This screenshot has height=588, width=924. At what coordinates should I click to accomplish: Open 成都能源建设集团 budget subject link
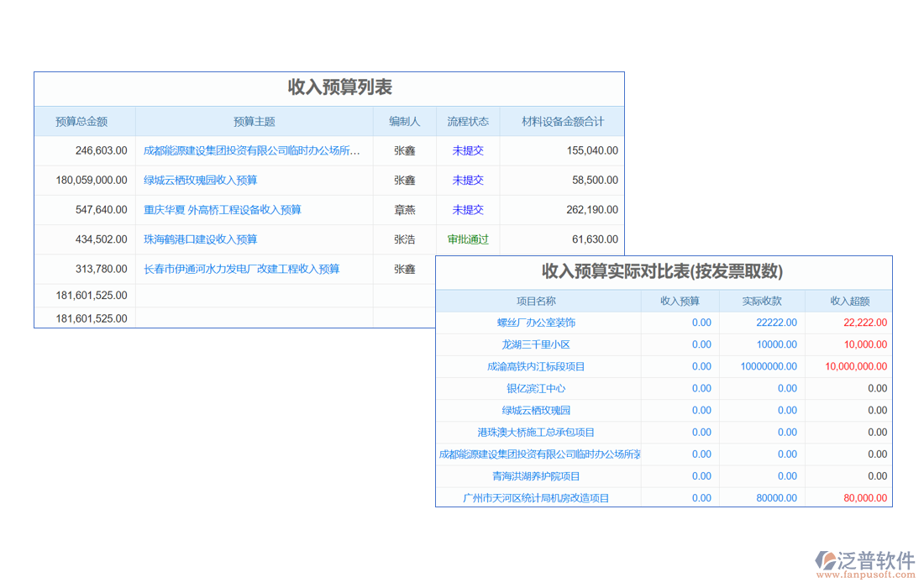252,151
